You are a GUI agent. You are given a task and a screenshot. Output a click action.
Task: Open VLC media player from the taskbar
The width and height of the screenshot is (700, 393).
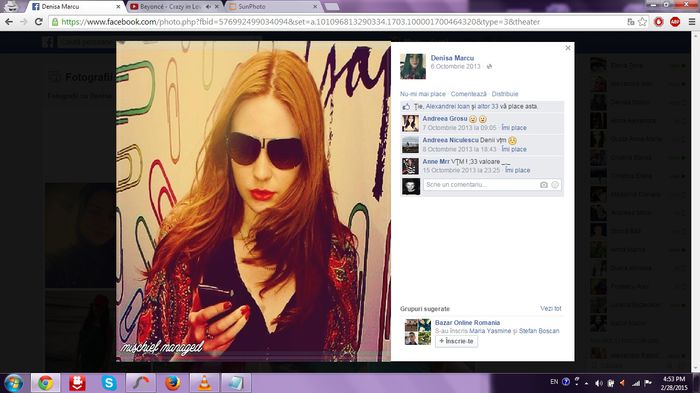coord(204,383)
